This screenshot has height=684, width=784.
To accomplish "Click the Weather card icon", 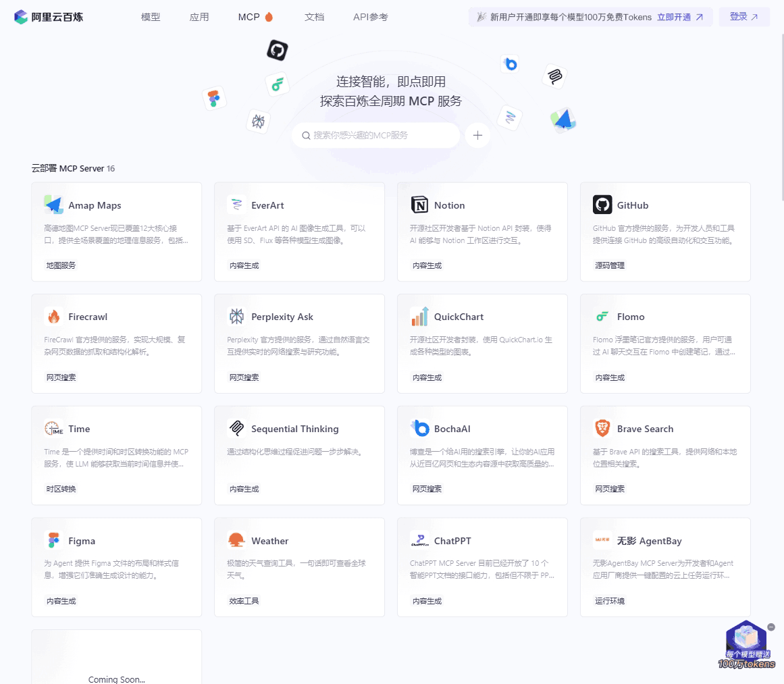I will 236,540.
